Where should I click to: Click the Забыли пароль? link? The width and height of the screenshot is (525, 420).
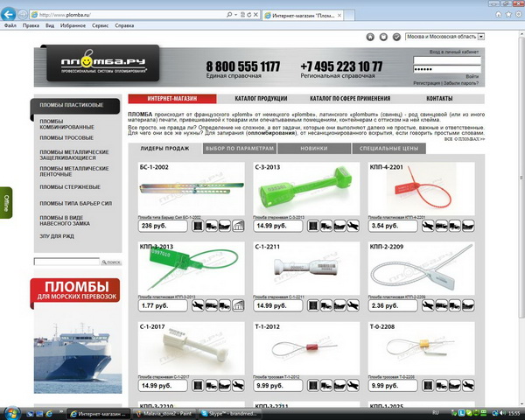[461, 83]
